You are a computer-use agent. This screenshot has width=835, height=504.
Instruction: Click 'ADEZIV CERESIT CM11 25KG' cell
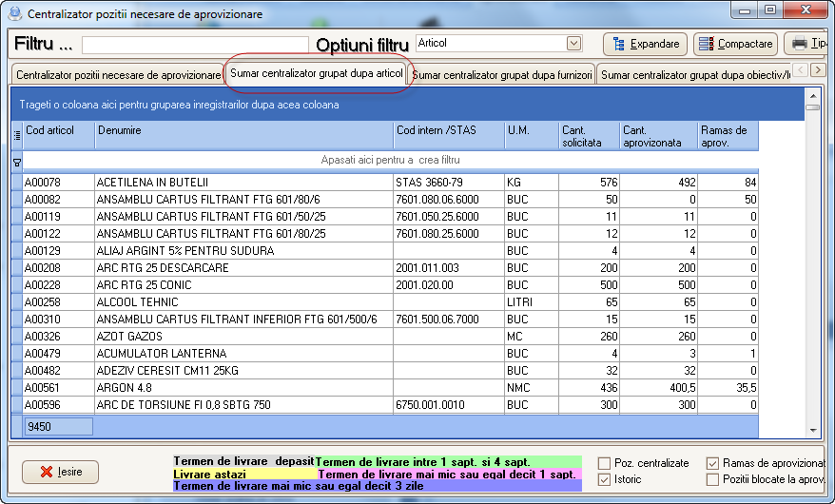click(x=243, y=371)
